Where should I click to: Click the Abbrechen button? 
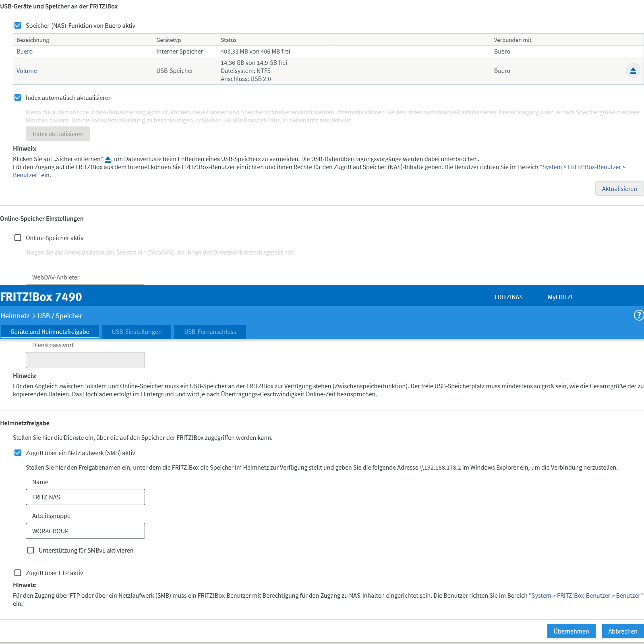[623, 631]
